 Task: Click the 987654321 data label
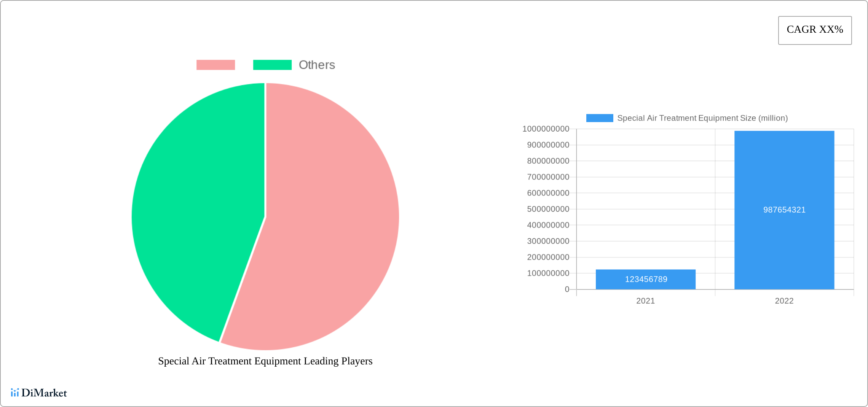pyautogui.click(x=784, y=210)
